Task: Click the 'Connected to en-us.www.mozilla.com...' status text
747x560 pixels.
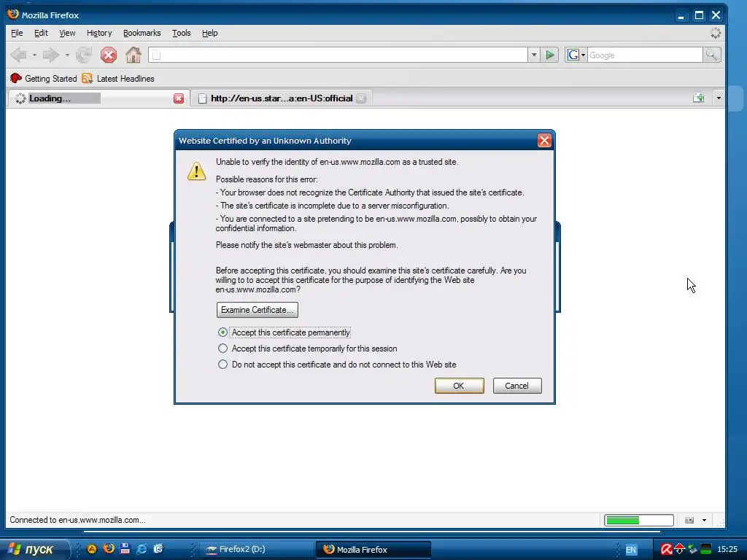Action: click(x=77, y=520)
